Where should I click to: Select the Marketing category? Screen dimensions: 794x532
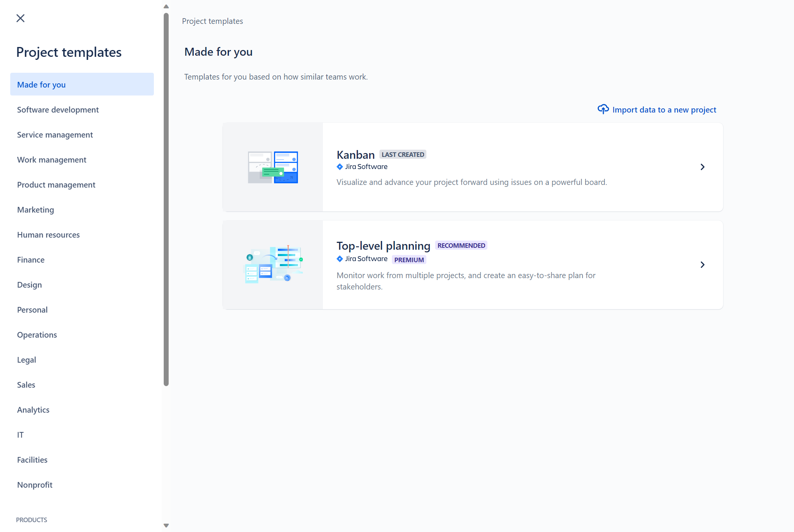coord(35,210)
